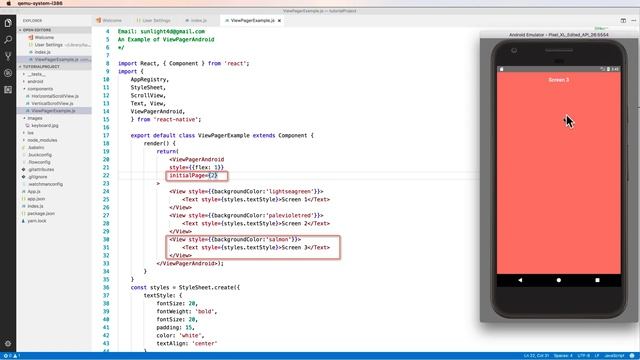Tap the Android emulator Home button
This screenshot has width=640, height=360.
point(559,280)
